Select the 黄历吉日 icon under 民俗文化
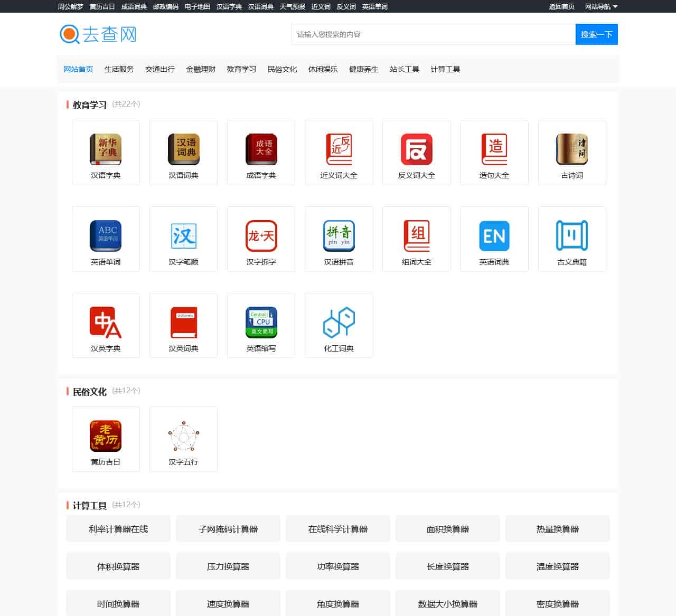Image resolution: width=676 pixels, height=616 pixels. [106, 439]
